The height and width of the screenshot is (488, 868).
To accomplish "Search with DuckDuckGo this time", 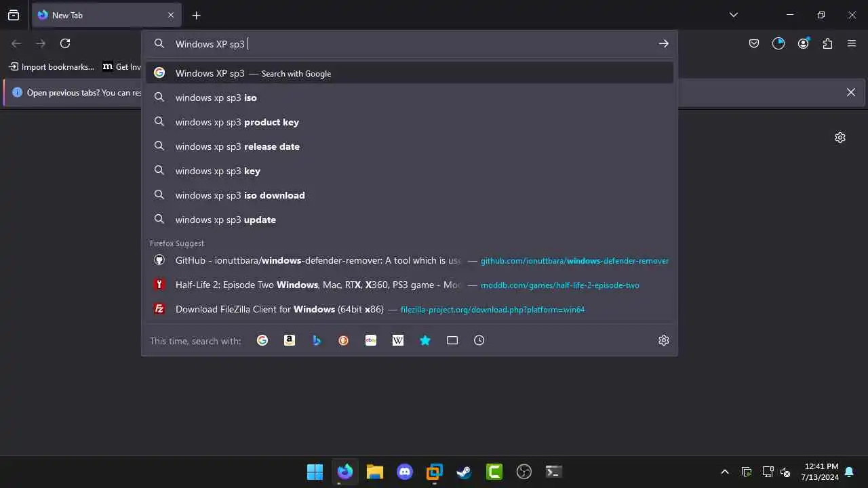I will tap(344, 340).
